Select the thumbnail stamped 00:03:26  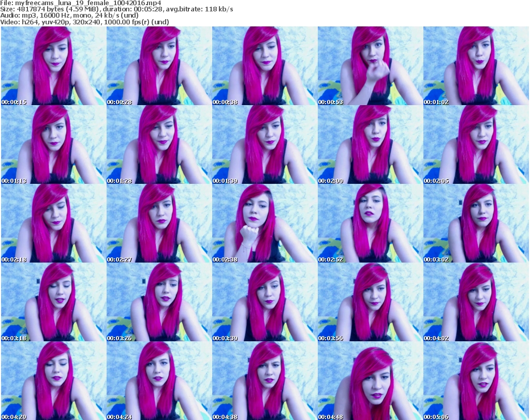click(x=159, y=302)
